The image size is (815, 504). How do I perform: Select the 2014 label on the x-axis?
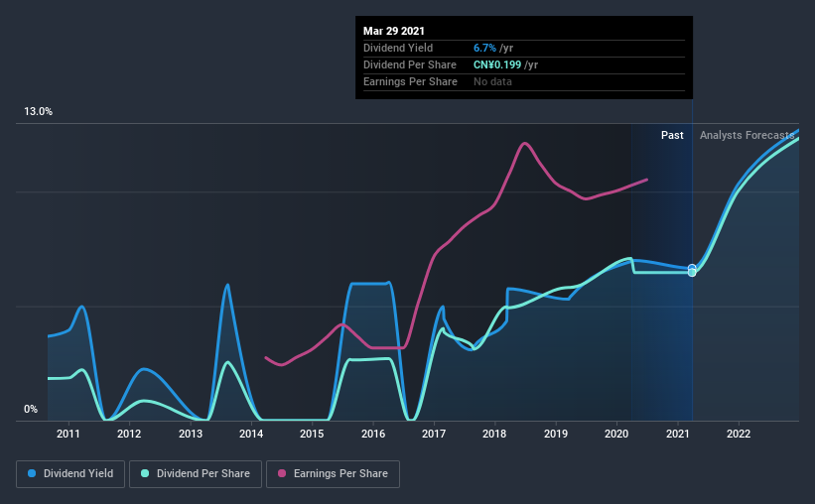click(x=251, y=434)
